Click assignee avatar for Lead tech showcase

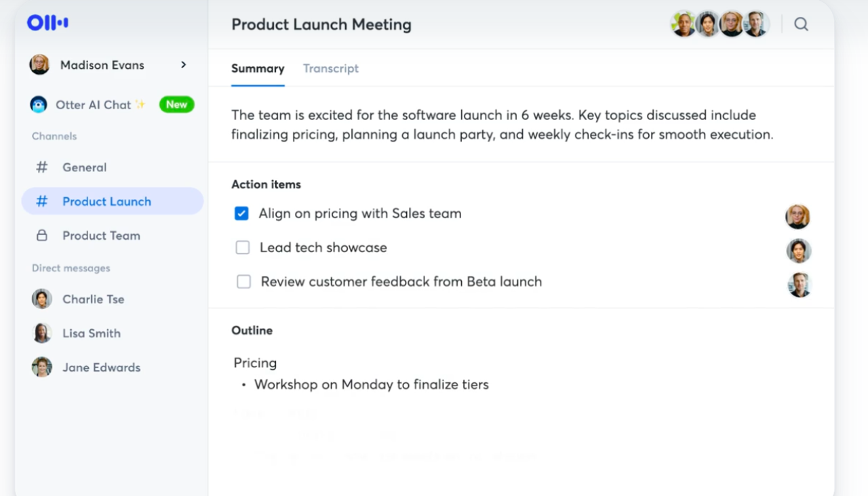[799, 251]
